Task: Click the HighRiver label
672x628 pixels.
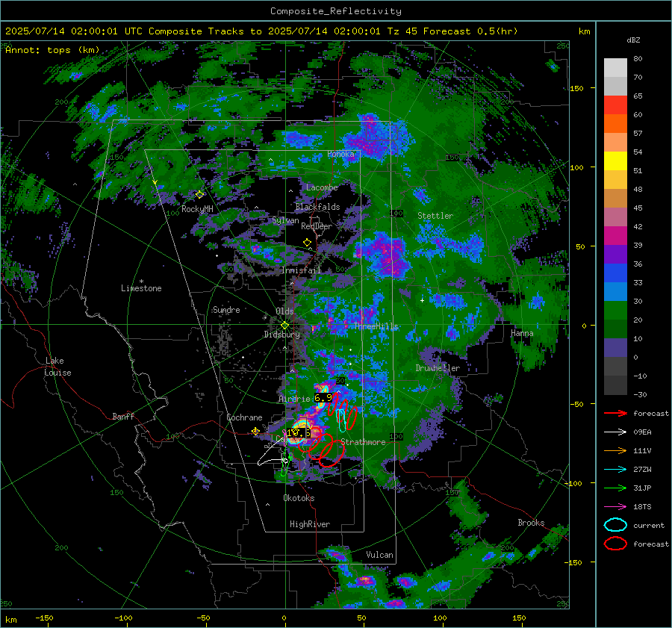Action: tap(310, 524)
